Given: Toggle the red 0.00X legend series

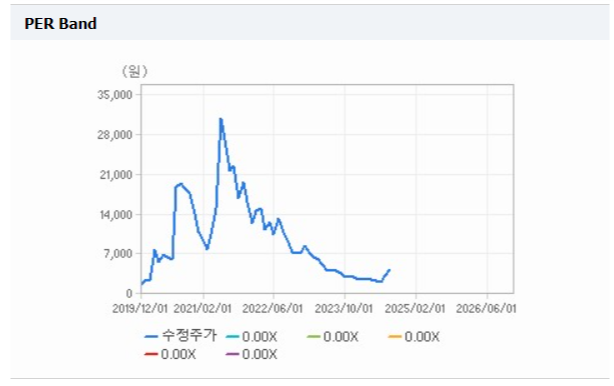Looking at the screenshot, I should click(x=170, y=354).
